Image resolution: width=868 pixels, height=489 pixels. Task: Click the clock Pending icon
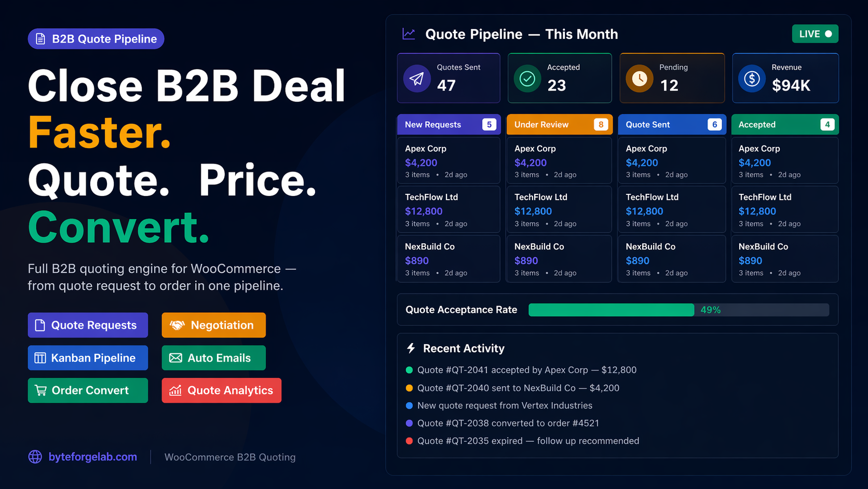point(639,78)
